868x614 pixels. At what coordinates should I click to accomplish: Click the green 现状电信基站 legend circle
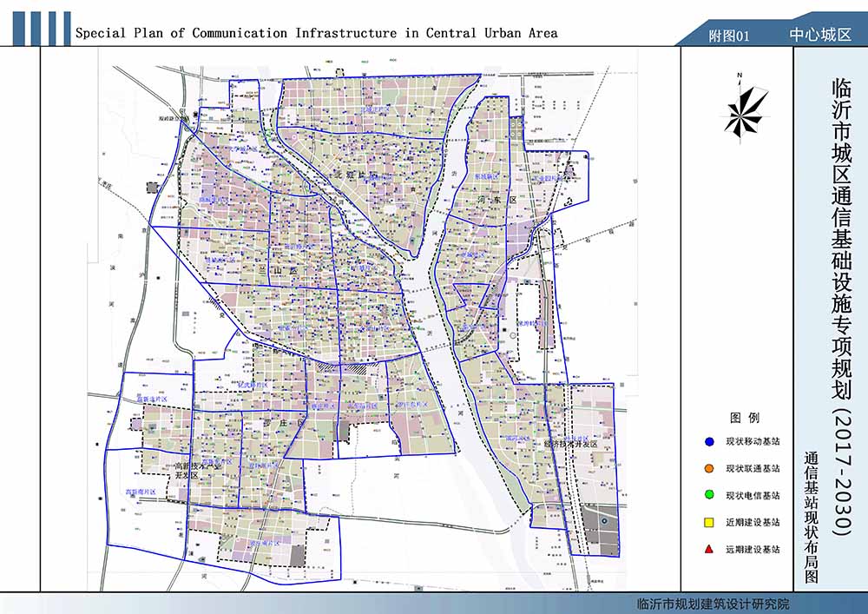[x=709, y=495]
